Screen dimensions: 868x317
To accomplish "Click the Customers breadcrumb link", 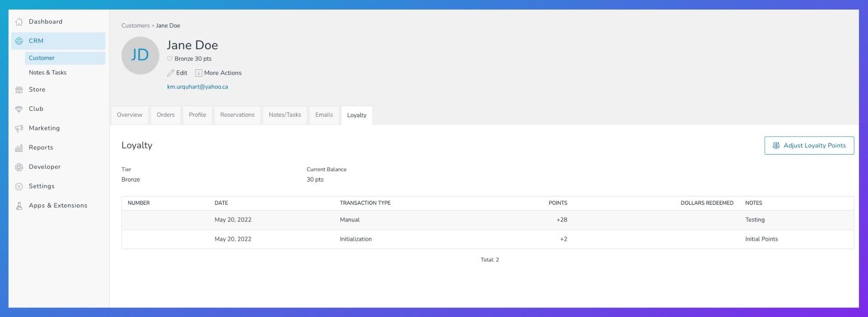I will 136,26.
